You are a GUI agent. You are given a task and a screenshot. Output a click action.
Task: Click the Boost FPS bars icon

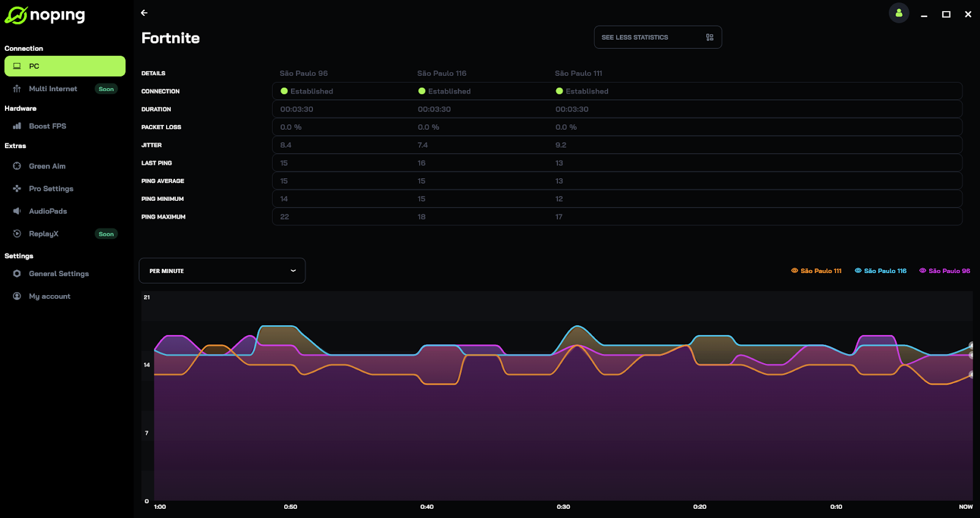click(17, 126)
